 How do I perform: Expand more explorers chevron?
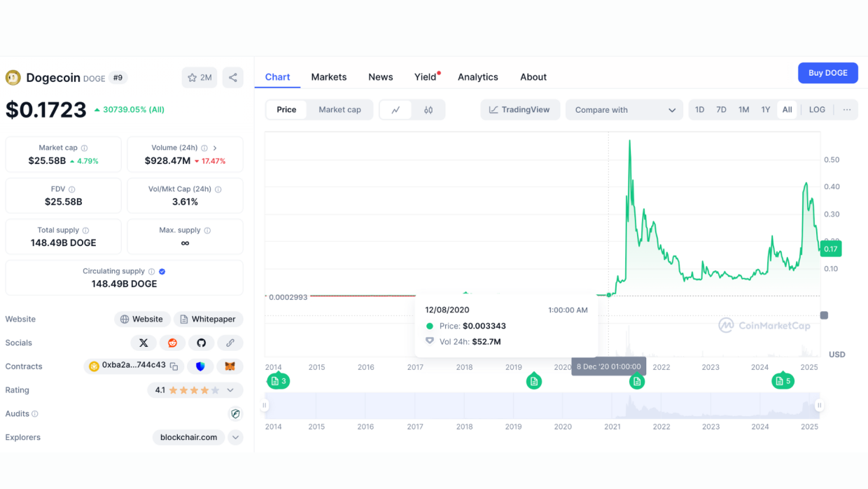pos(236,437)
